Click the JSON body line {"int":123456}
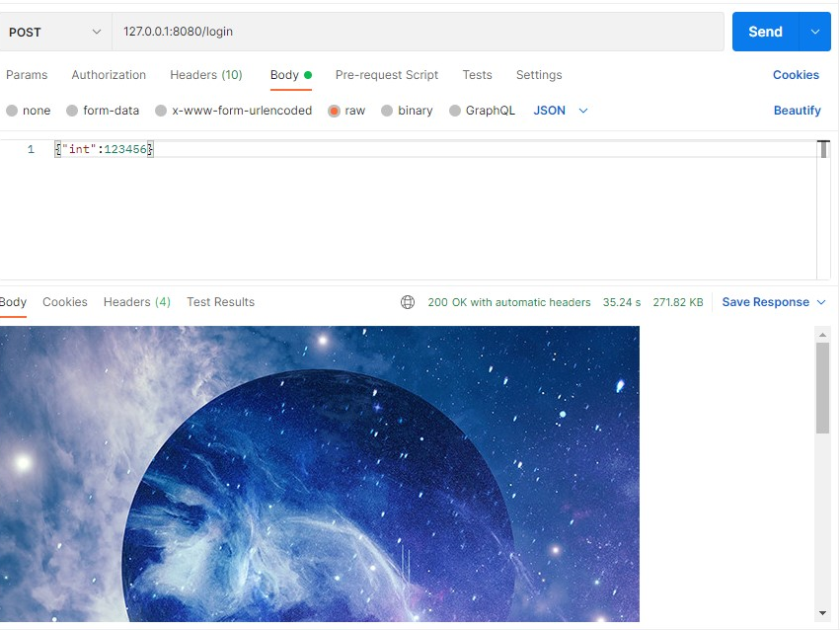Image resolution: width=840 pixels, height=630 pixels. pos(104,149)
